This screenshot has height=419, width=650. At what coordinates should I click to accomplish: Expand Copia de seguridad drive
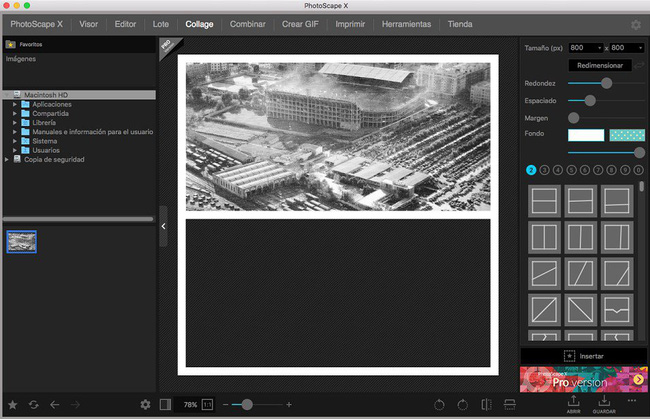pos(7,160)
